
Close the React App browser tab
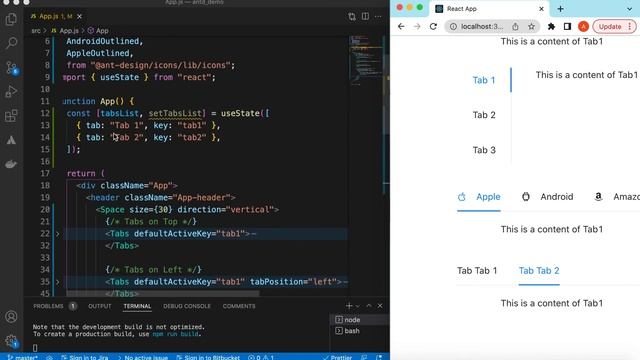click(542, 9)
